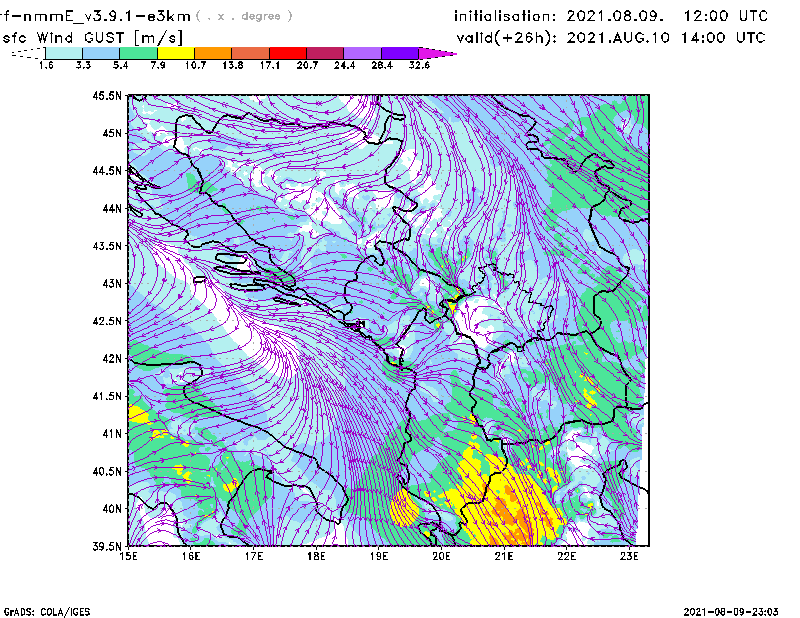Select the yellow legend swatch after 7.9
Image resolution: width=800 pixels, height=618 pixels.
pyautogui.click(x=176, y=53)
